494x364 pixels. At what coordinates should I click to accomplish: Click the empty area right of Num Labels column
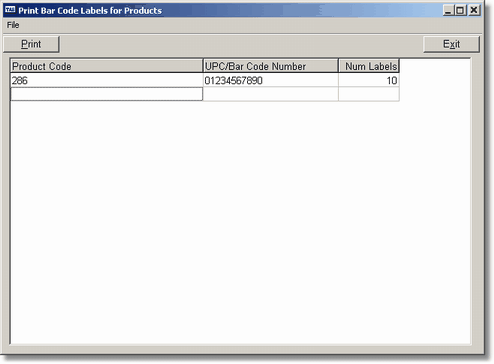tap(435, 80)
